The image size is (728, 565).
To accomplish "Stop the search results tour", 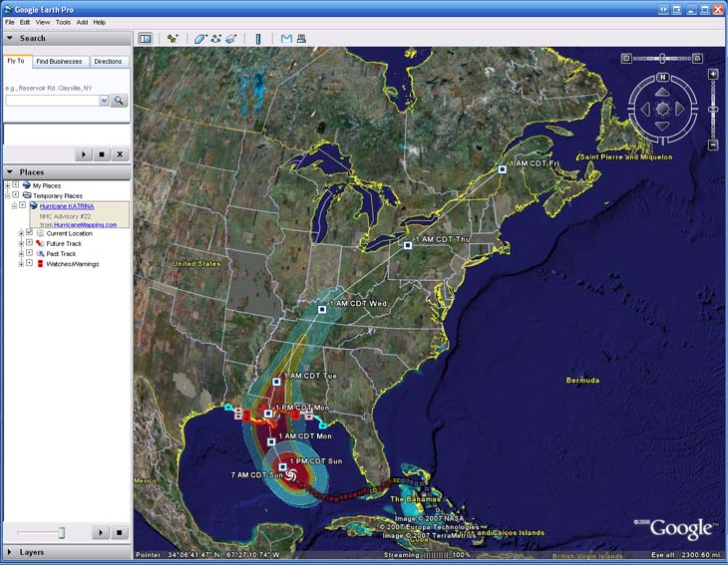I will click(102, 154).
